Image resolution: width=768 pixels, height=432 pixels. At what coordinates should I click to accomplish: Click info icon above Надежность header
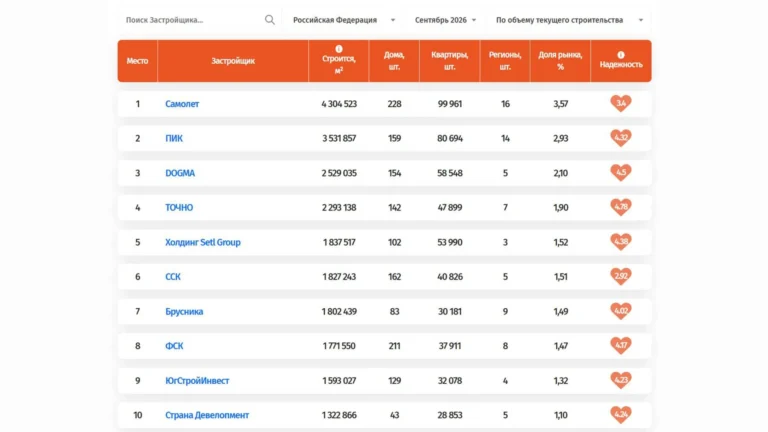point(621,55)
